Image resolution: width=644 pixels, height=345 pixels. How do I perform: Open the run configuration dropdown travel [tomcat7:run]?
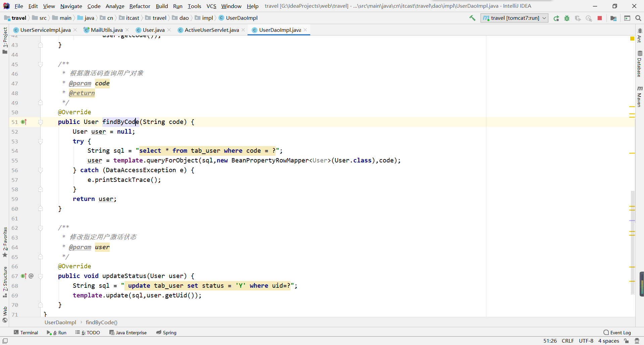[515, 18]
